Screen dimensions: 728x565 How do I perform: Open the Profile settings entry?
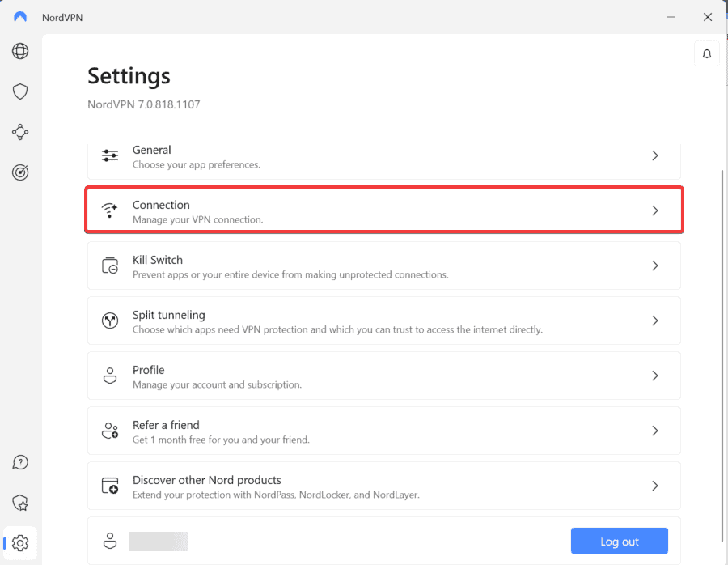[x=384, y=376]
